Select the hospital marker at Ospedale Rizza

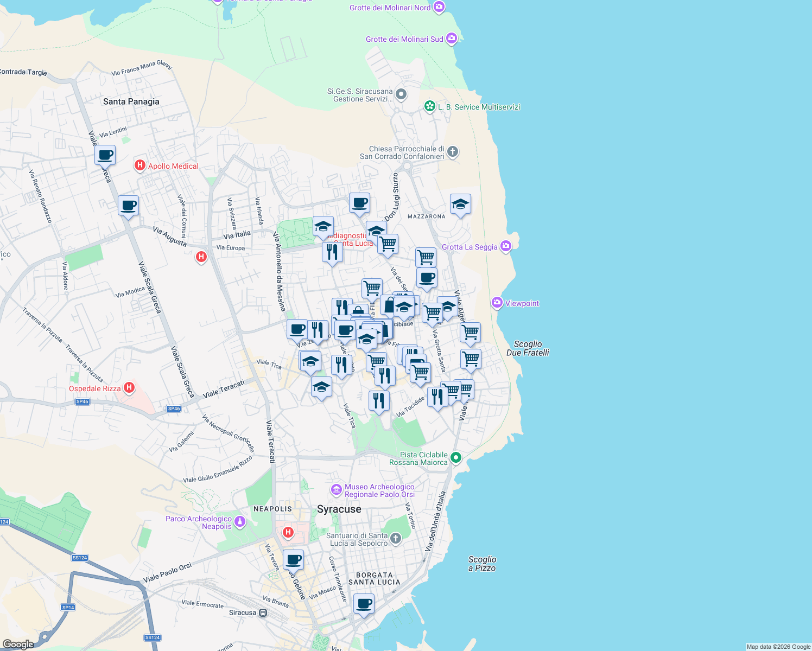point(129,387)
